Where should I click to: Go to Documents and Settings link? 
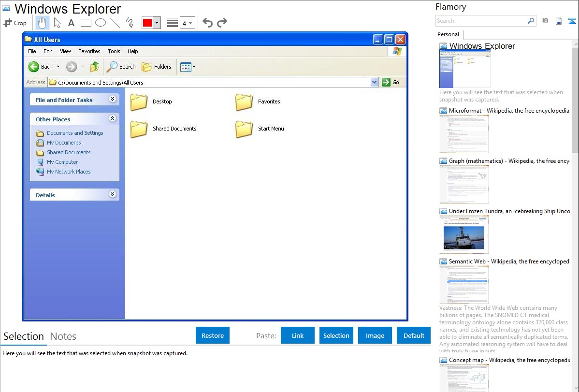tap(75, 133)
